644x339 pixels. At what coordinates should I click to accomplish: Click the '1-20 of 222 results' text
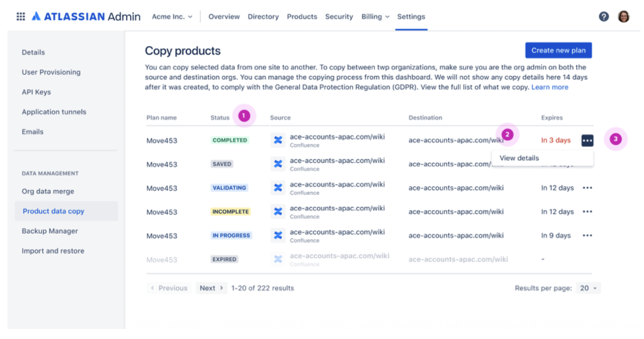(262, 288)
